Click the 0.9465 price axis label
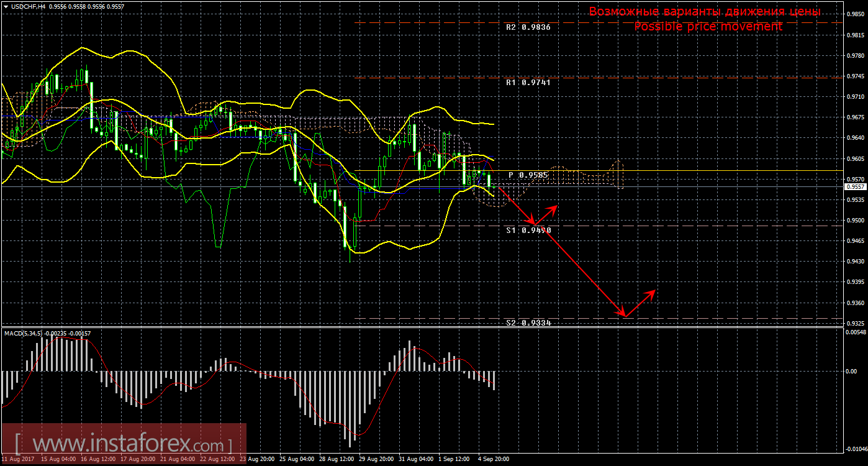The height and width of the screenshot is (466, 868). coord(856,241)
